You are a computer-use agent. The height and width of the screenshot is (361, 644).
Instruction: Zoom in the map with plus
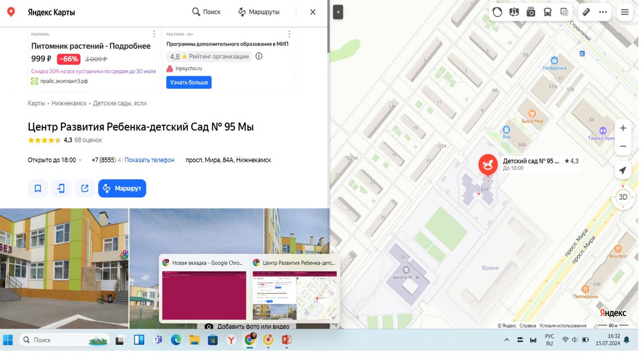[x=623, y=128]
